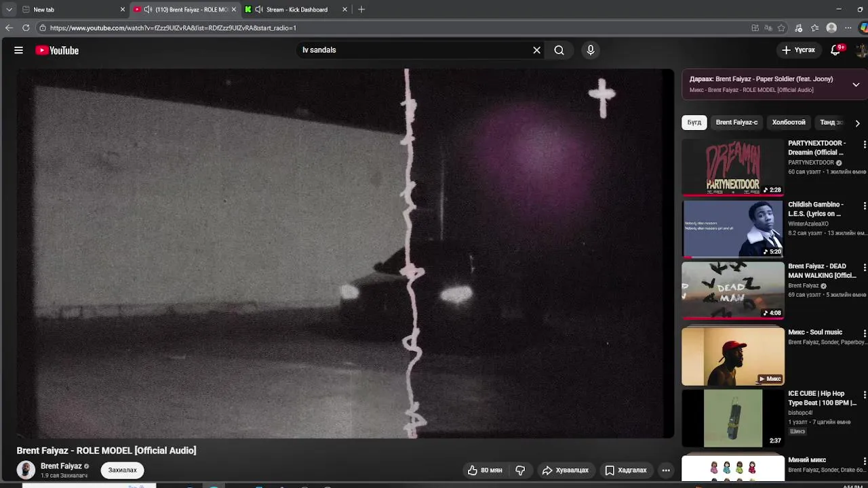
Task: View site information lock icon
Action: click(x=42, y=28)
